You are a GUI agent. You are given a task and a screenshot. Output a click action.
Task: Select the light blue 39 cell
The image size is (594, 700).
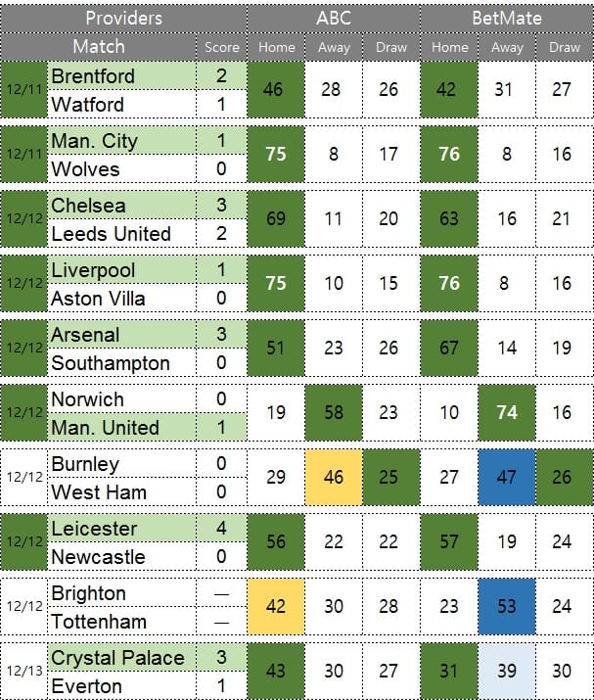point(507,671)
